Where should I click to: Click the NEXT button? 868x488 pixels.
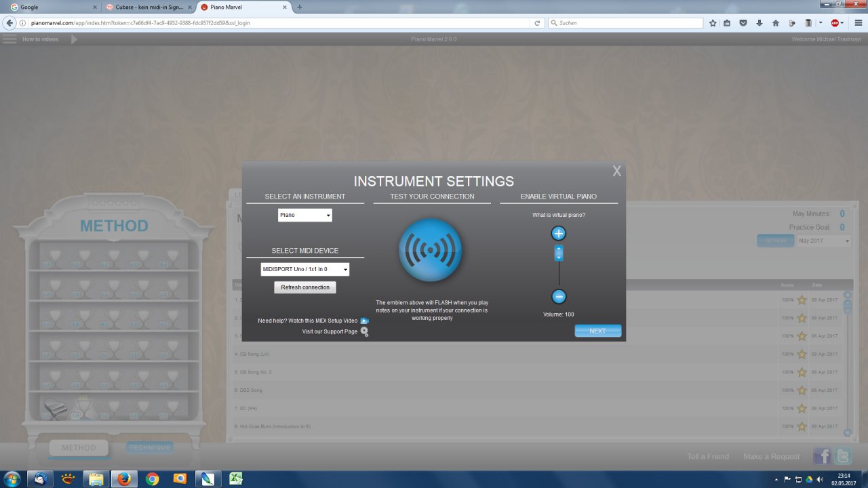point(597,331)
